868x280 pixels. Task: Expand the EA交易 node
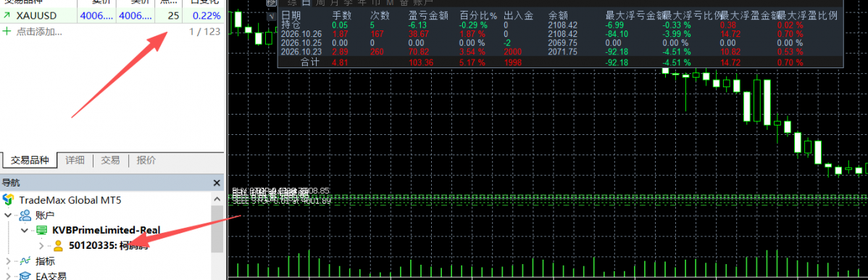(8, 276)
